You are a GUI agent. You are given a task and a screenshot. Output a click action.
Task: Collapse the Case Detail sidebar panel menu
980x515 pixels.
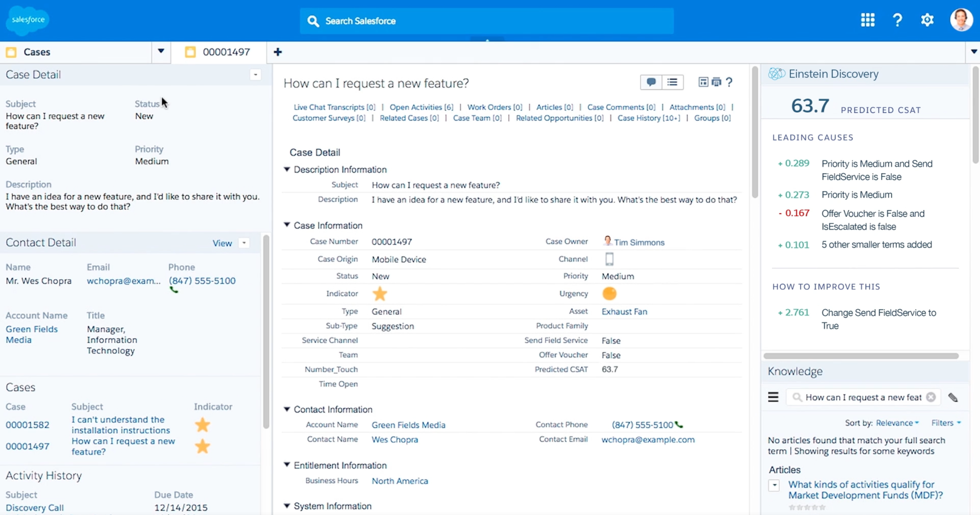pyautogui.click(x=255, y=75)
